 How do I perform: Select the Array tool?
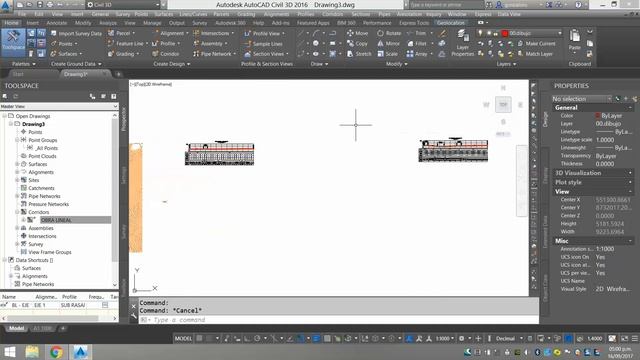418,54
